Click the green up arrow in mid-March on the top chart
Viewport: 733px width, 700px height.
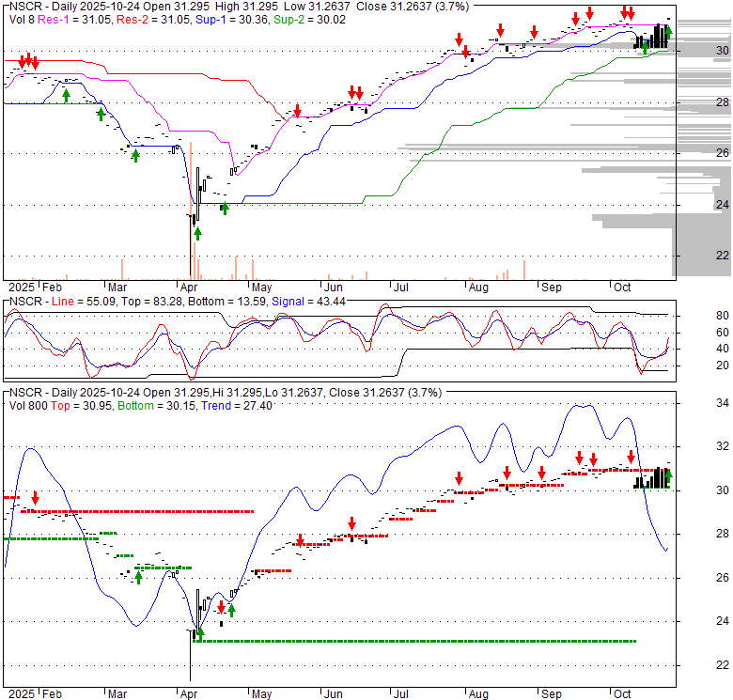tap(135, 155)
